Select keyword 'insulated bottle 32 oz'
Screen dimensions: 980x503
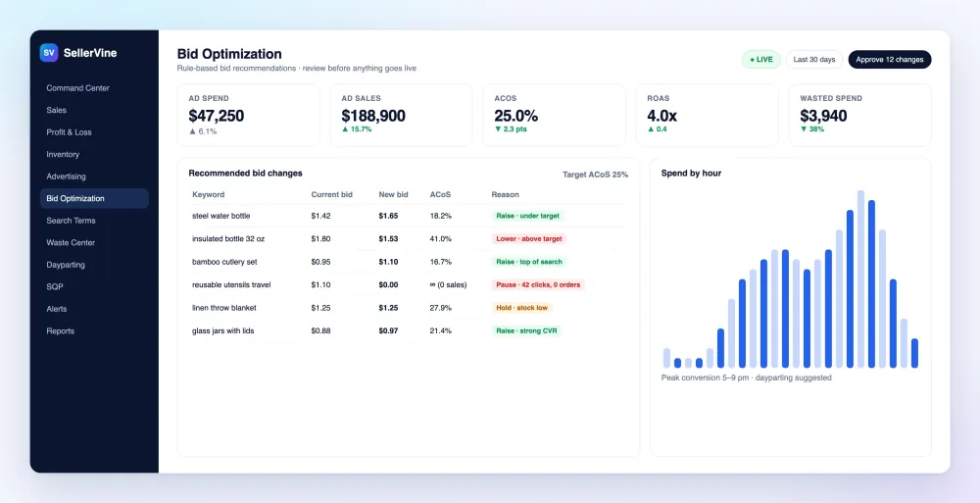click(226, 238)
